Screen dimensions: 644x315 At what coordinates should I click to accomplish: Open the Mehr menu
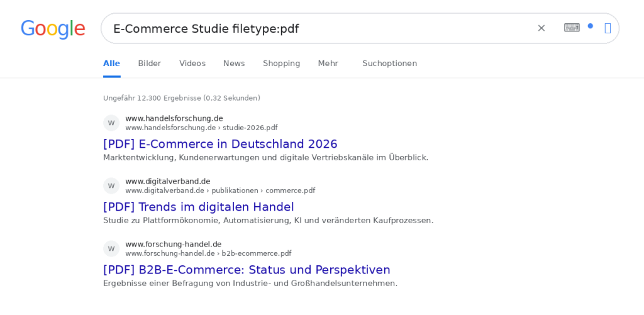click(328, 64)
